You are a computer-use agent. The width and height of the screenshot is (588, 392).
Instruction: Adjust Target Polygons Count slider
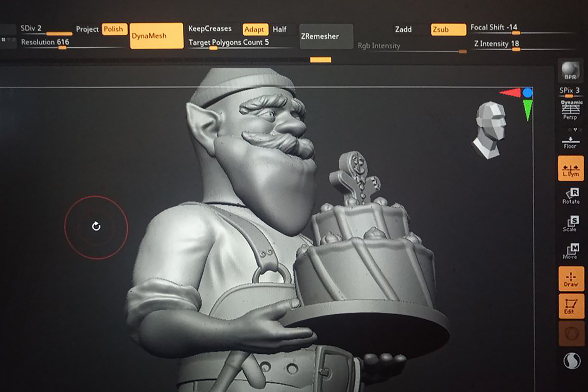click(240, 43)
